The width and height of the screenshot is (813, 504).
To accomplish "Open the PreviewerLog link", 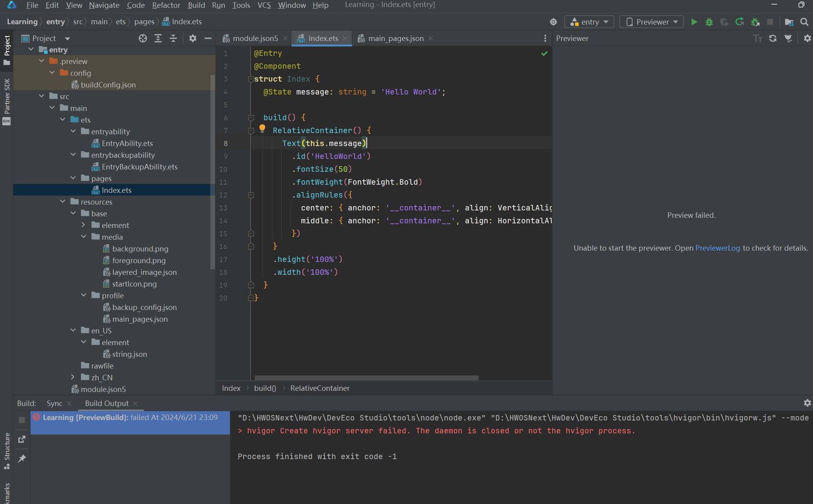I will click(717, 248).
